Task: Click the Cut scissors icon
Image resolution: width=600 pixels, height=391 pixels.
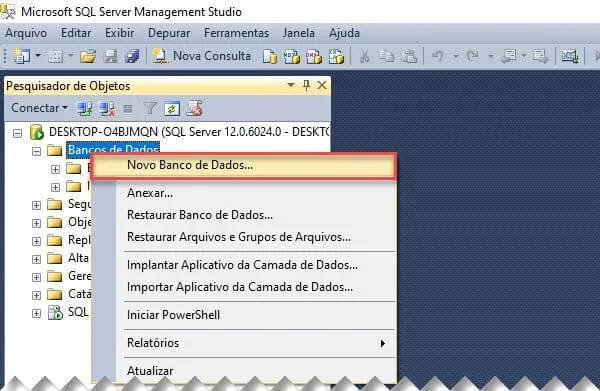Action: [365, 56]
